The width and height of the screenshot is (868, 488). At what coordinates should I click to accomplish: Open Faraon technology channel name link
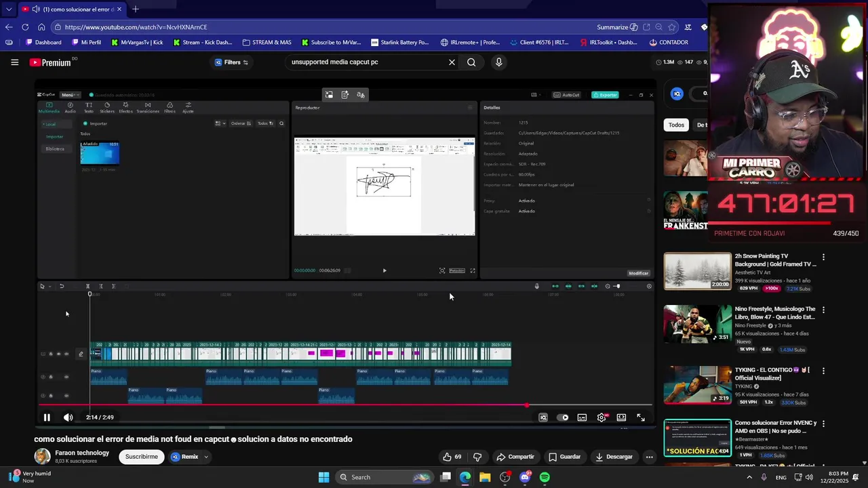(x=82, y=453)
